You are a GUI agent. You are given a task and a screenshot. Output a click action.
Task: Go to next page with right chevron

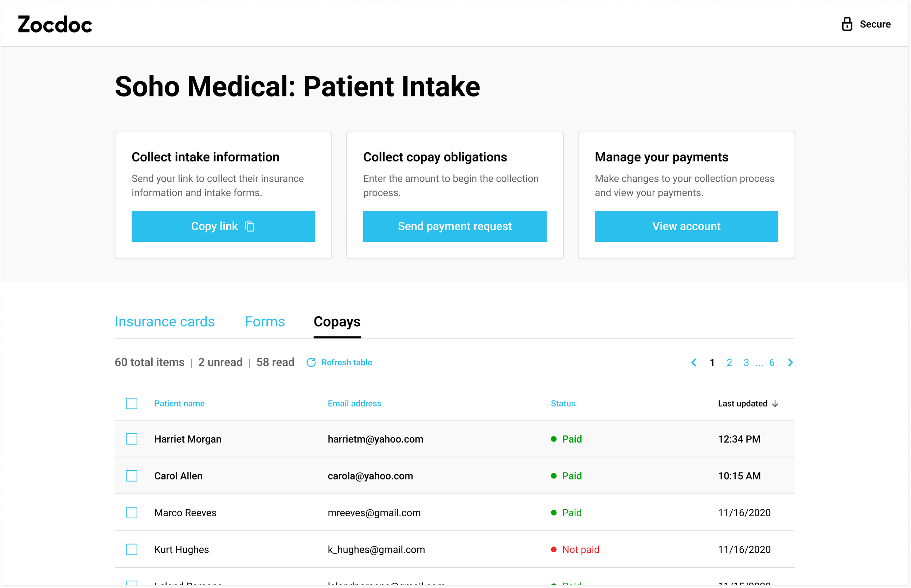[x=790, y=362]
